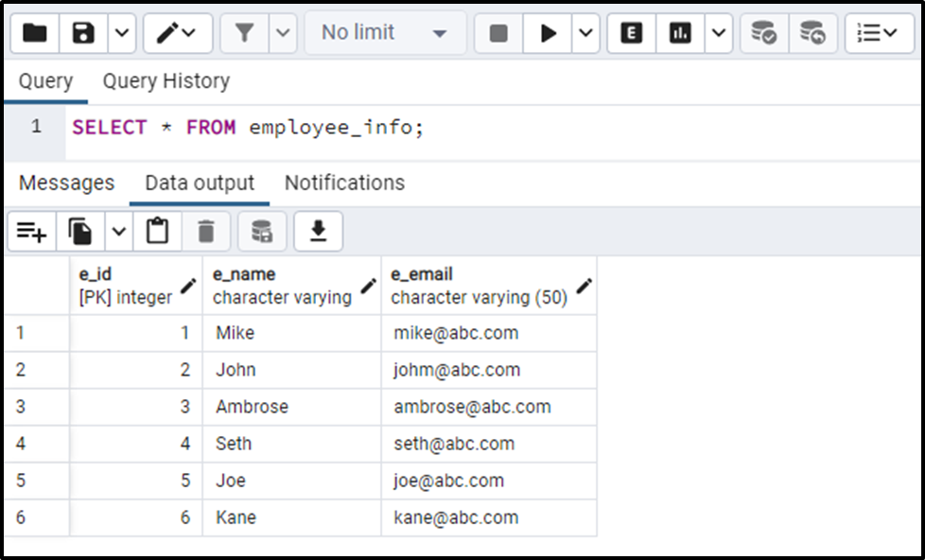Expand the copy options dropdown arrow
Image resolution: width=925 pixels, height=560 pixels.
pyautogui.click(x=119, y=232)
